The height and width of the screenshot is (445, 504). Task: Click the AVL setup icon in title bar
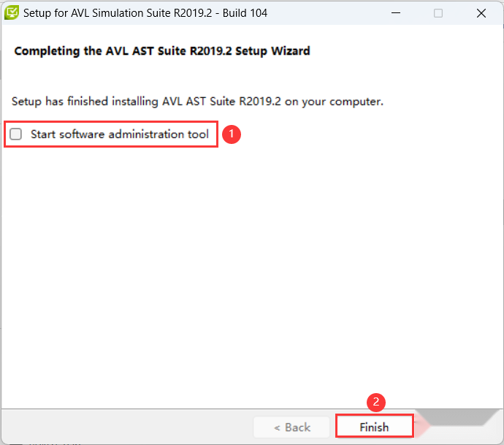12,13
